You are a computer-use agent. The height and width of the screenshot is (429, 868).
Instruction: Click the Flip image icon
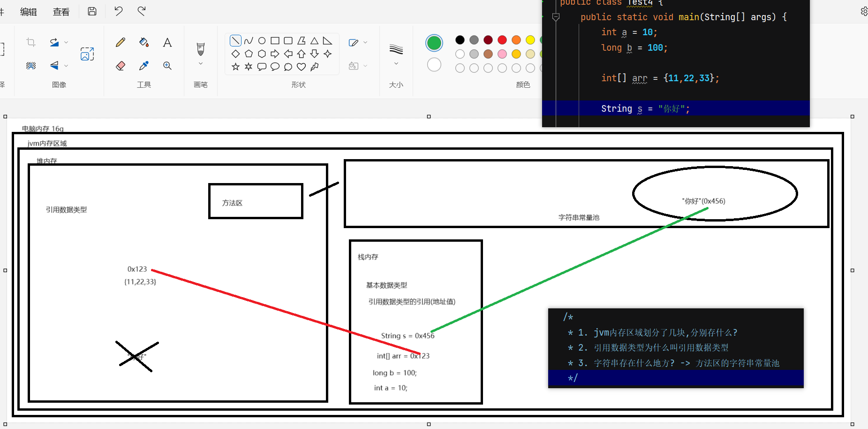(x=54, y=65)
